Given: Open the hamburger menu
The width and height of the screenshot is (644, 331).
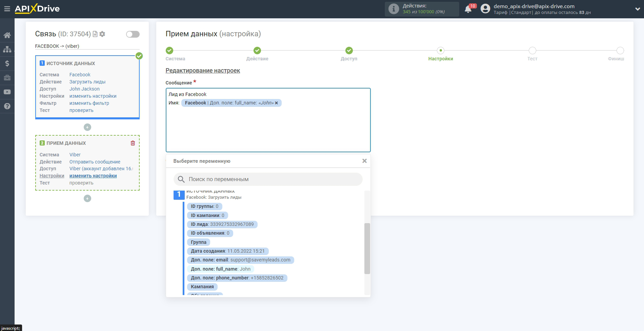Looking at the screenshot, I should coord(7,9).
